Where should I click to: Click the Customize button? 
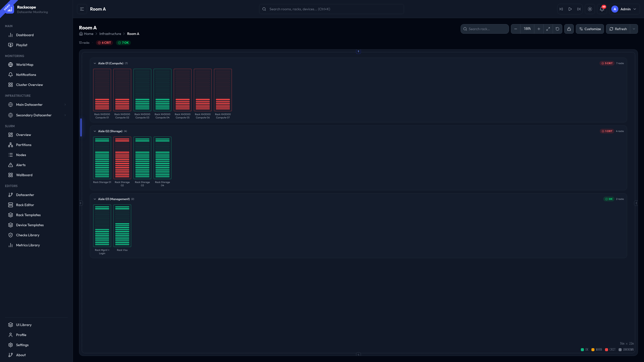(590, 29)
